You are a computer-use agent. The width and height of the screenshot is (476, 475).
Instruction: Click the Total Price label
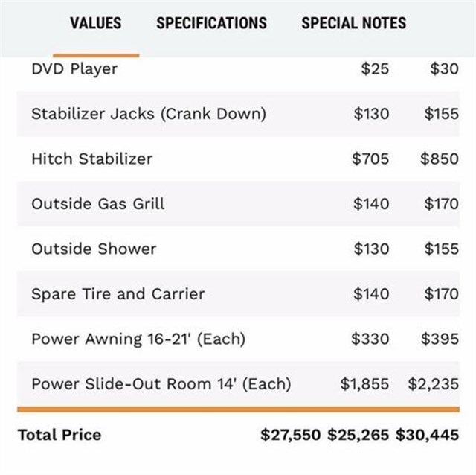(59, 435)
